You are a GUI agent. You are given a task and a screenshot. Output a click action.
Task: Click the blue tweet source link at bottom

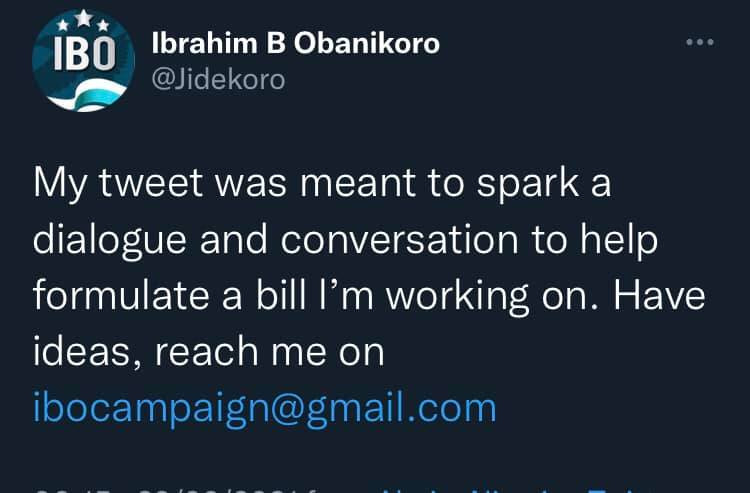[x=500, y=488]
